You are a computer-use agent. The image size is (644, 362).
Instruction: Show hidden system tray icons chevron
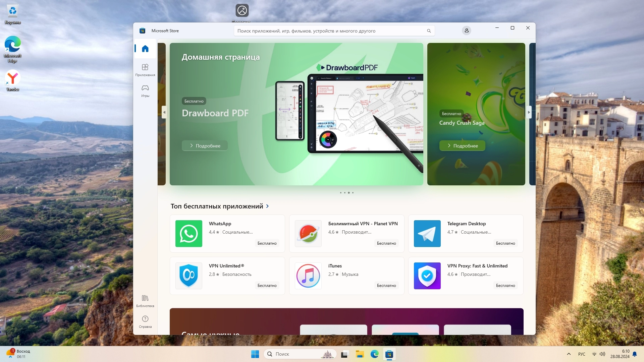[x=569, y=354]
